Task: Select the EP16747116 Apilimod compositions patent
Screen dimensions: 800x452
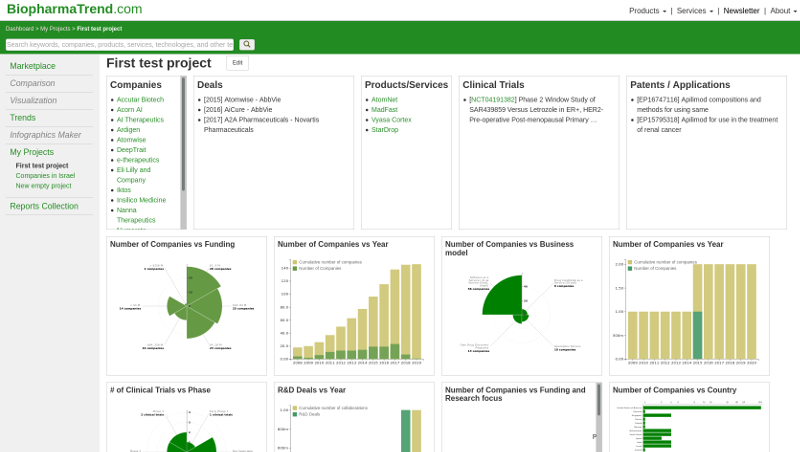Action: pyautogui.click(x=698, y=105)
